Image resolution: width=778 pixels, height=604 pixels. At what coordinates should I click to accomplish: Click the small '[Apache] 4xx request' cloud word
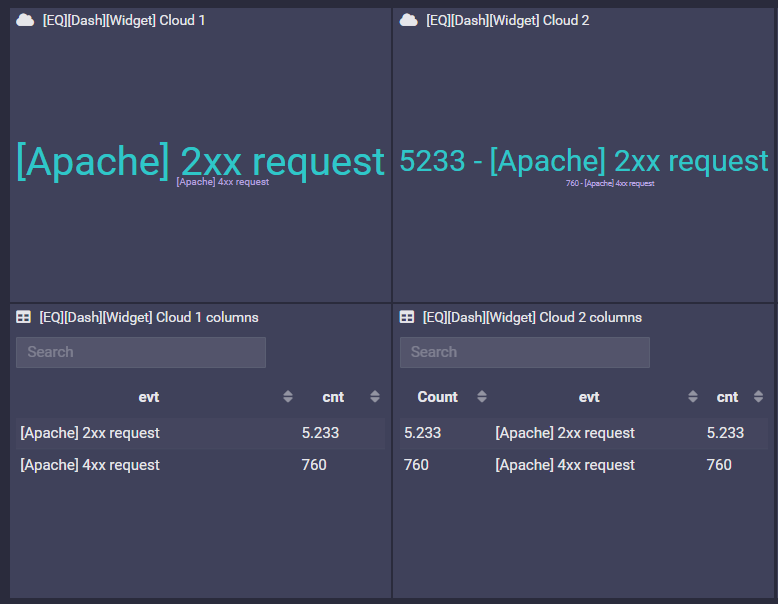click(x=223, y=182)
